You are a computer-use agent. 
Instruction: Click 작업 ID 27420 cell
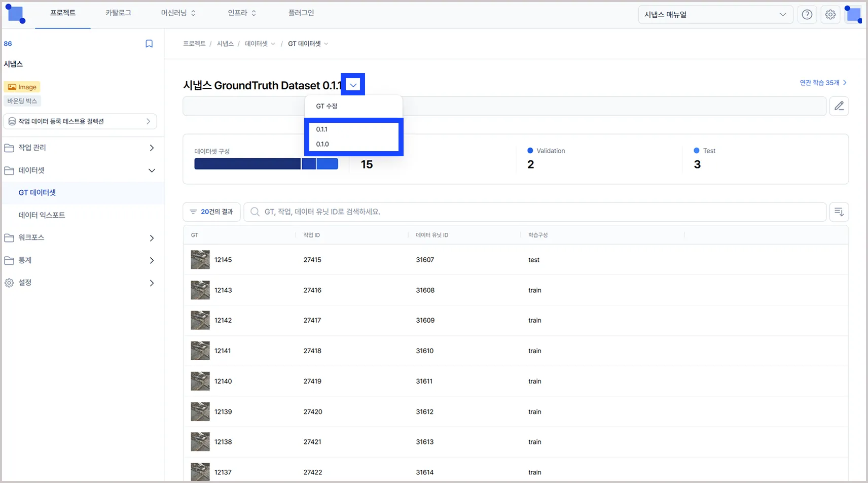313,412
